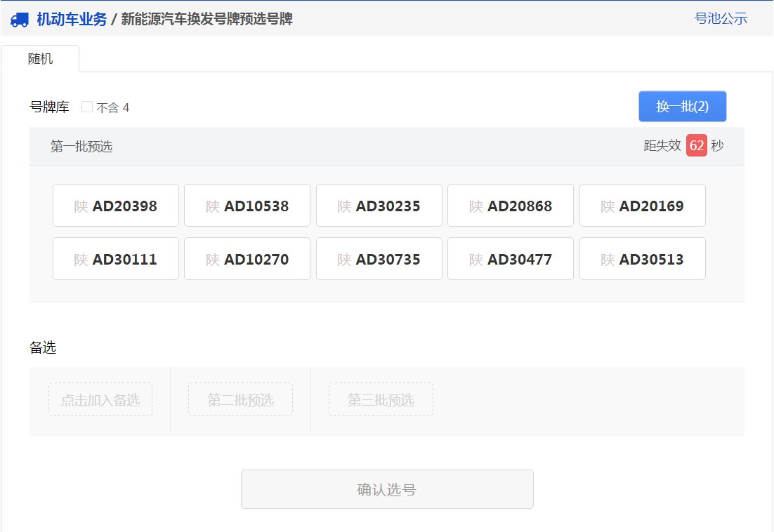Viewport: 774px width, 532px height.
Task: Choose plate number 陕 AD30235
Action: [379, 206]
